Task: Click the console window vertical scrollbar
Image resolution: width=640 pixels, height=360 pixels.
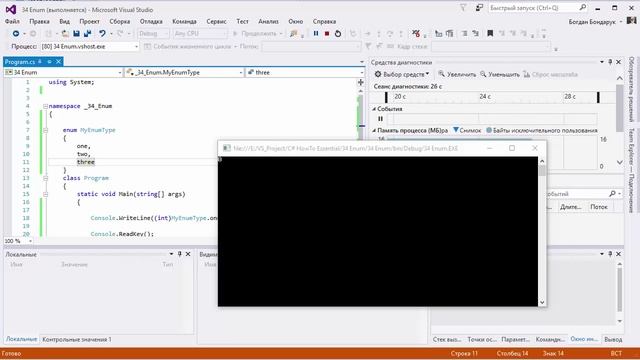Action: pos(542,231)
